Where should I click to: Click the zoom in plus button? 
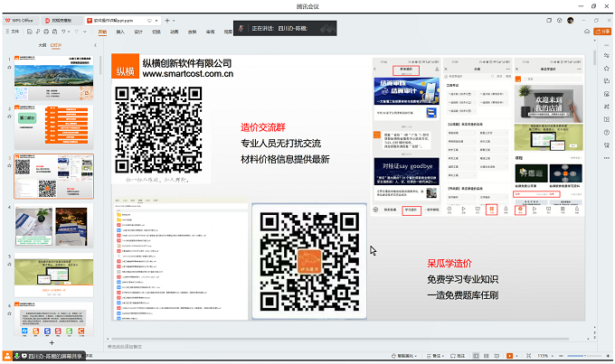point(608,356)
